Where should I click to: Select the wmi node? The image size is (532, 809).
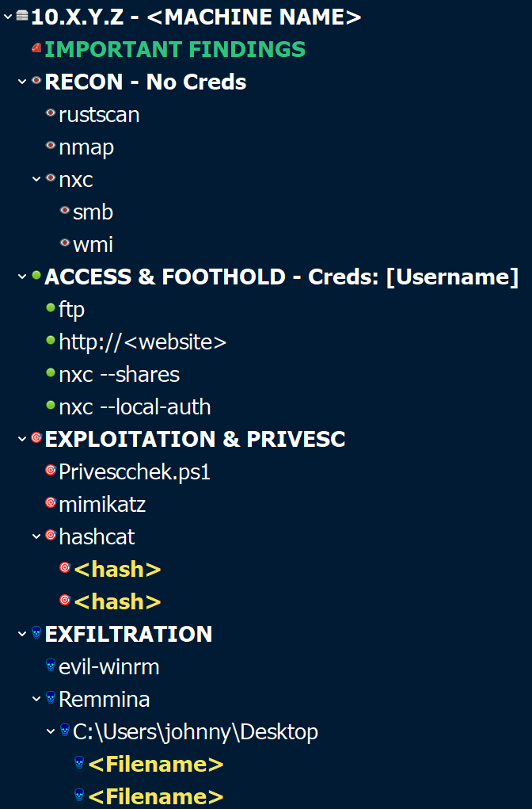[93, 244]
